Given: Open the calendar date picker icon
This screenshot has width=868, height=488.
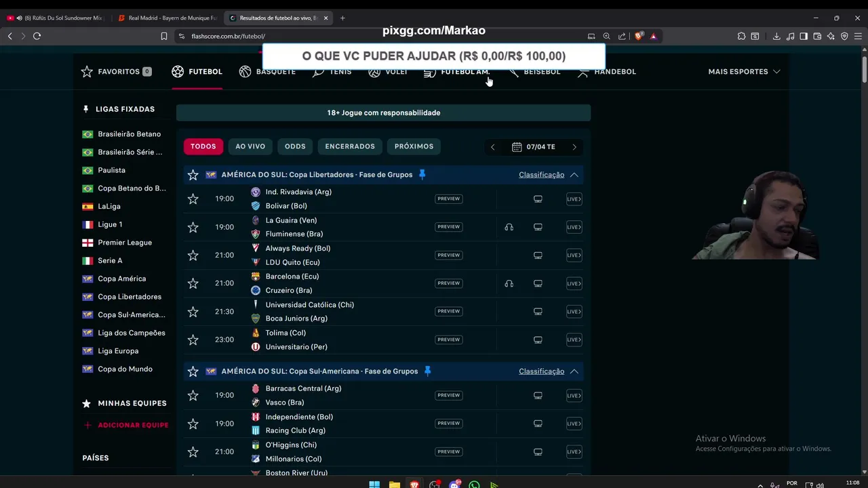Looking at the screenshot, I should (x=517, y=146).
